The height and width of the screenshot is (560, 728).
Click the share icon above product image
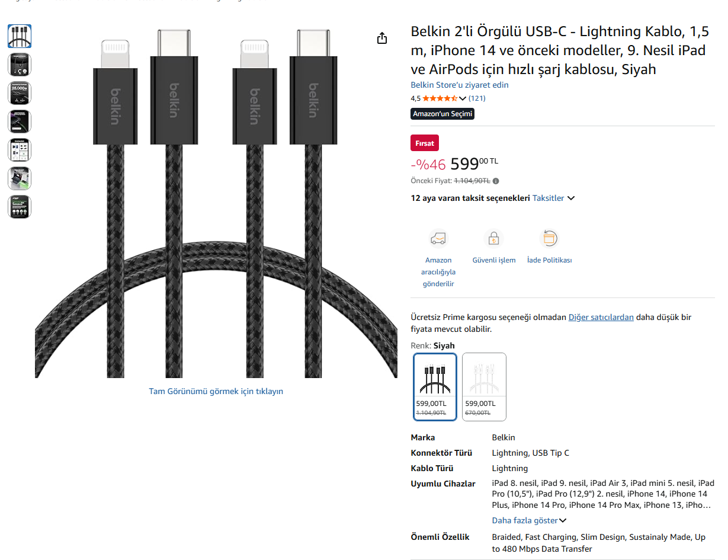[382, 39]
